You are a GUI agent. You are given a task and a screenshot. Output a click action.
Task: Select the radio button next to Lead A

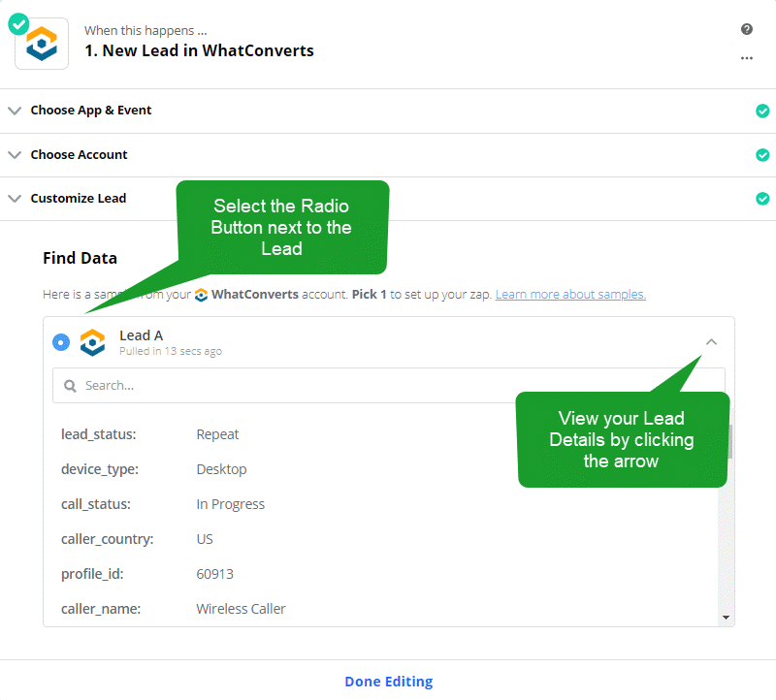click(x=61, y=342)
